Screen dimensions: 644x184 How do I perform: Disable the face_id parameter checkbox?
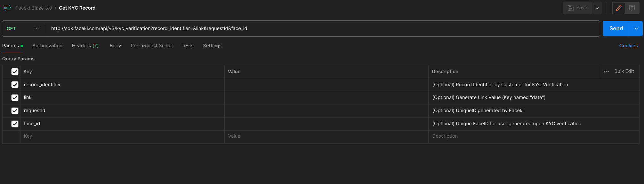click(x=15, y=124)
